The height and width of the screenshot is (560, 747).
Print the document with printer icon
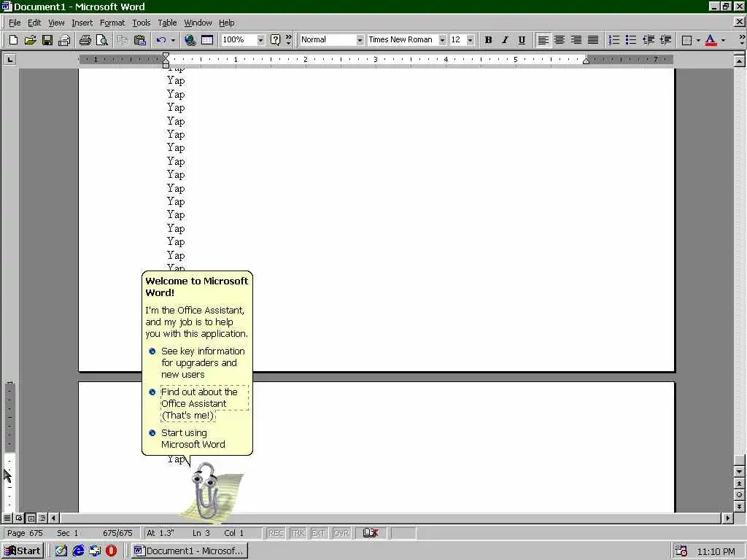[x=85, y=40]
